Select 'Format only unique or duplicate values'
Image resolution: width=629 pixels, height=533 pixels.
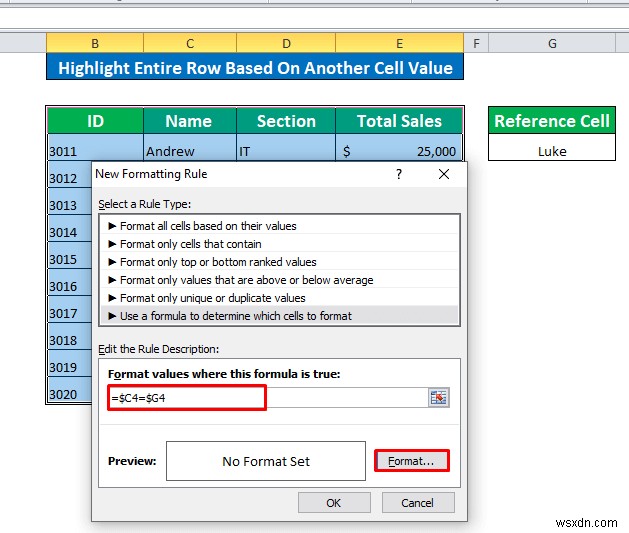tap(279, 298)
